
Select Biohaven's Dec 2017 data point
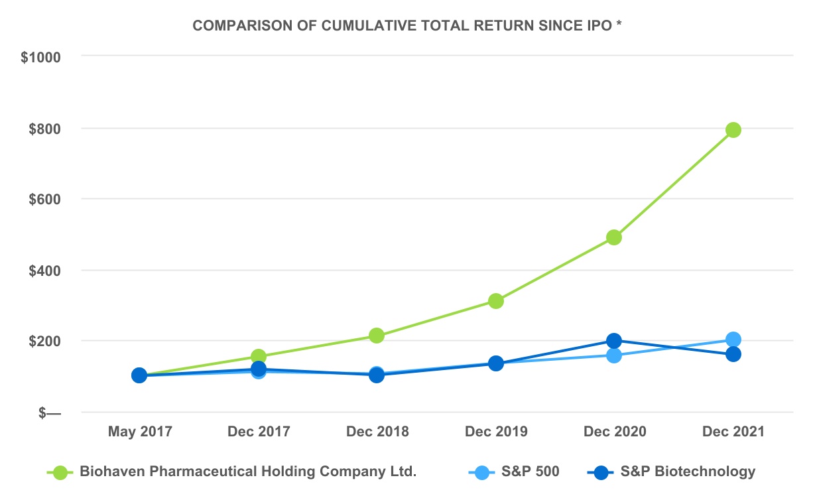point(258,357)
